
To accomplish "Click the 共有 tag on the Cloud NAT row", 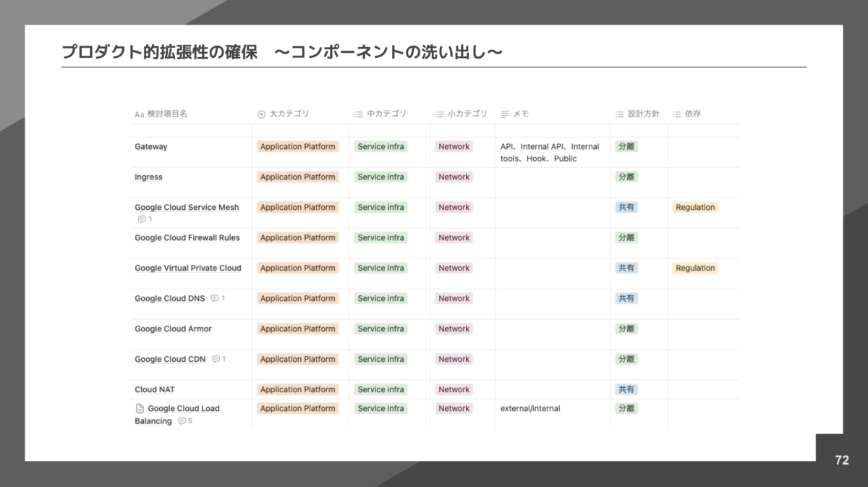I will [626, 389].
